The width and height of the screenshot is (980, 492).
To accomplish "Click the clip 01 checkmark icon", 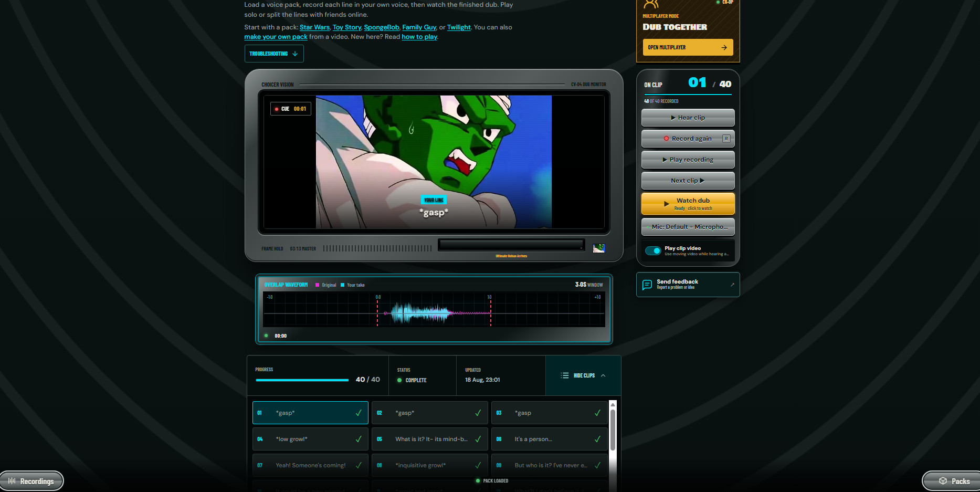I will [359, 413].
